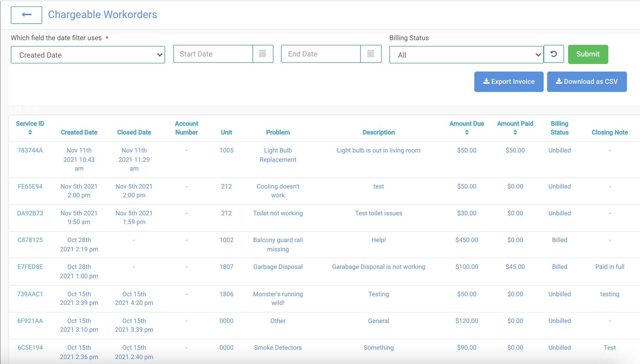Sort table by Amount Due arrows
Image resolution: width=640 pixels, height=364 pixels.
click(466, 132)
